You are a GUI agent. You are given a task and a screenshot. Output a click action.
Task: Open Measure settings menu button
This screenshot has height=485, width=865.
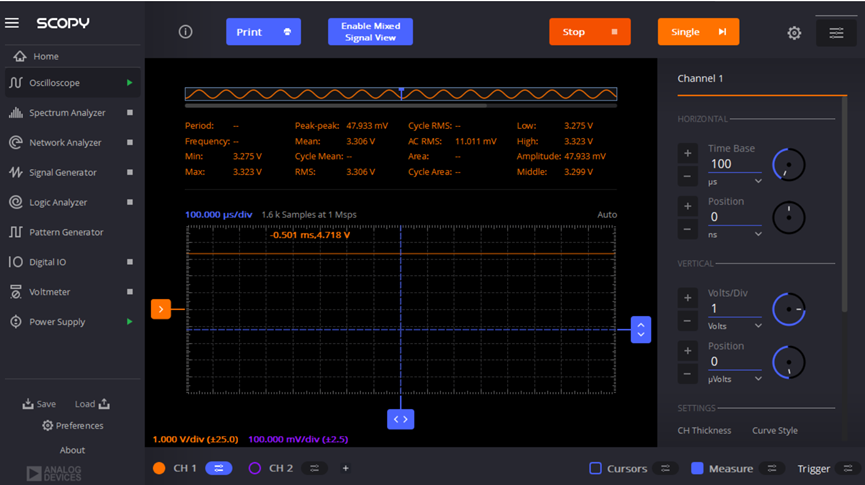point(772,468)
